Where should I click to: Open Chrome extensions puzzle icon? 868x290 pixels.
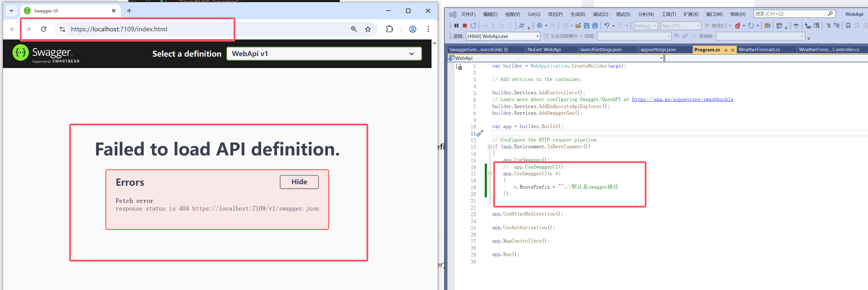[389, 29]
